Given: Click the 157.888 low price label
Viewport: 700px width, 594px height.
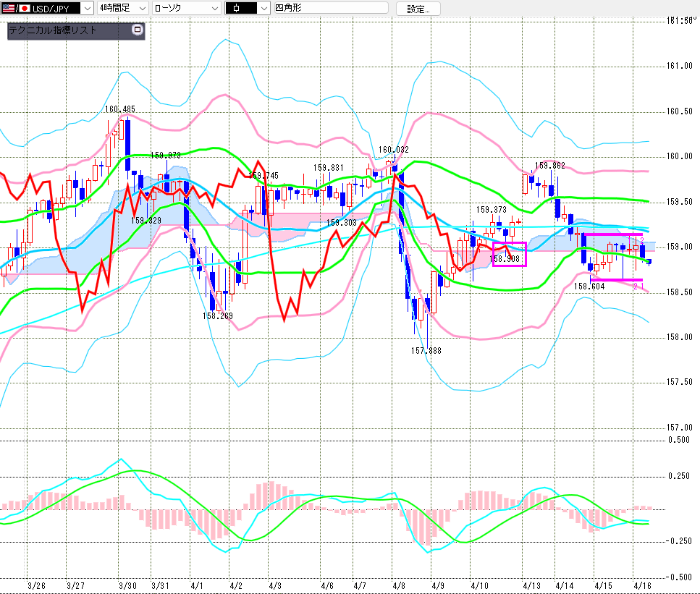Looking at the screenshot, I should click(x=426, y=350).
